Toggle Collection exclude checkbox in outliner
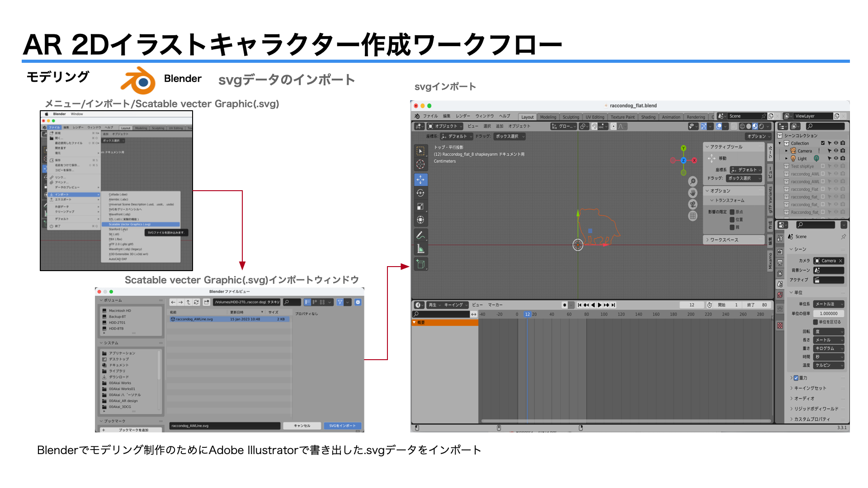The image size is (868, 488). click(x=823, y=143)
